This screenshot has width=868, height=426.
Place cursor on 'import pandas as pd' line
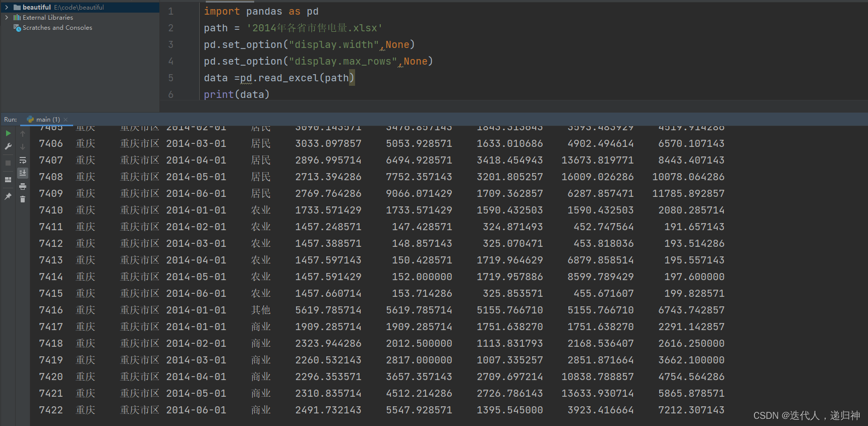(x=261, y=11)
